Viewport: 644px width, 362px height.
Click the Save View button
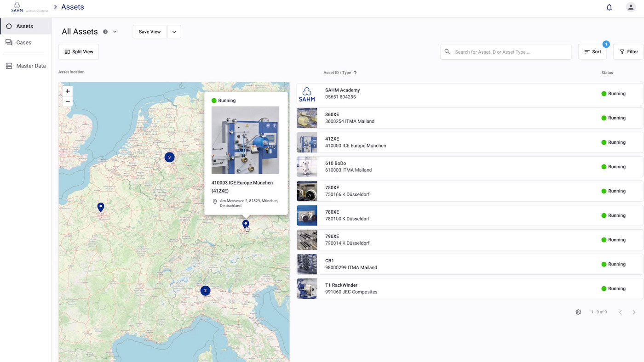coord(149,32)
